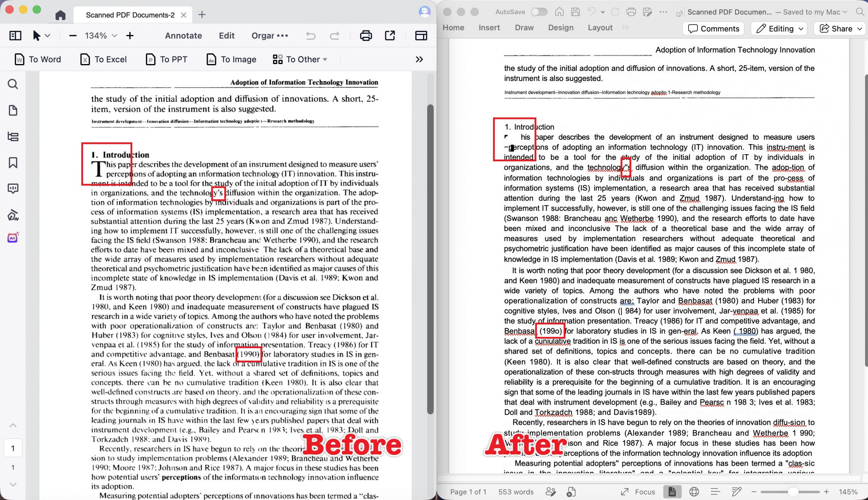Click the share/export icon in PDF toolbar
The height and width of the screenshot is (500, 868).
pyautogui.click(x=390, y=35)
